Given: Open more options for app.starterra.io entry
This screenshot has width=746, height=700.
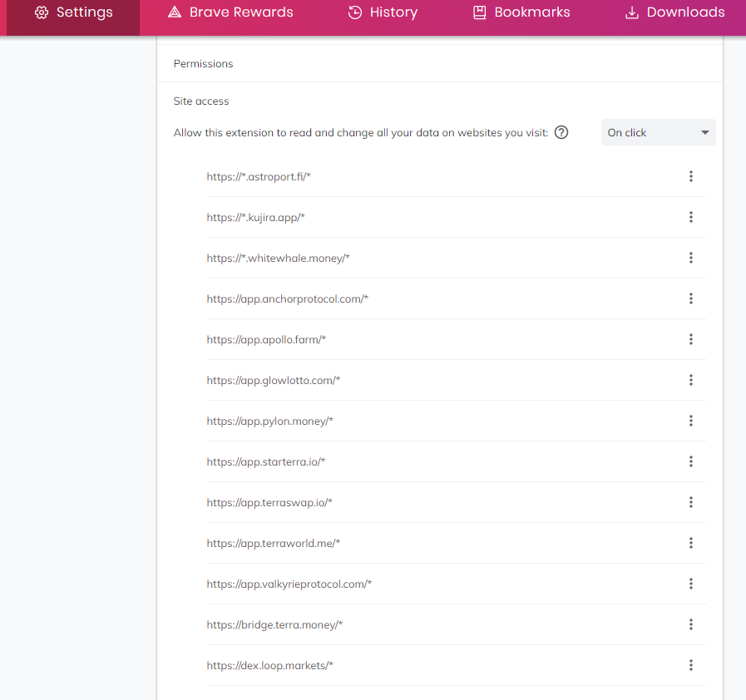Looking at the screenshot, I should tap(691, 461).
